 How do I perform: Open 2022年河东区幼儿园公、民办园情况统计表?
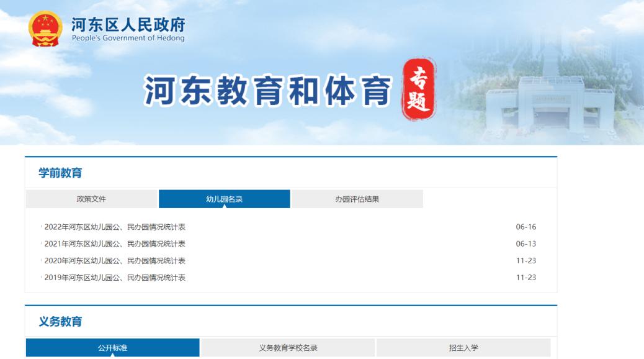click(x=115, y=227)
